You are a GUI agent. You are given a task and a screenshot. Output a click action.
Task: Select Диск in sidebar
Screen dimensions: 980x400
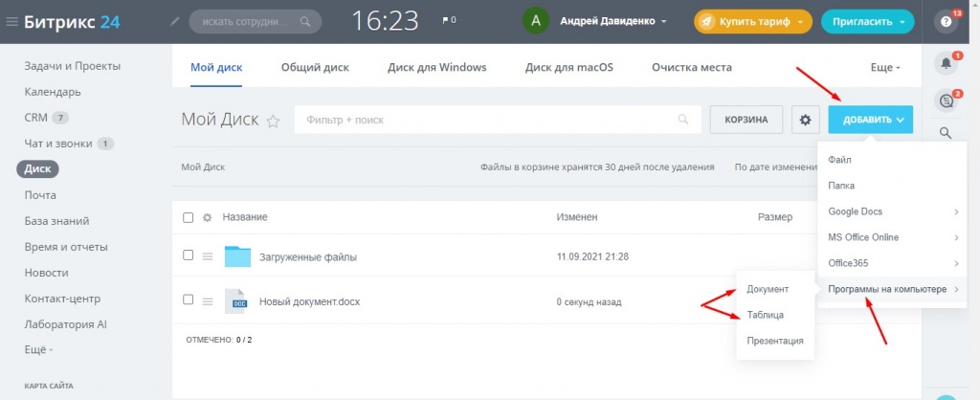click(x=37, y=168)
